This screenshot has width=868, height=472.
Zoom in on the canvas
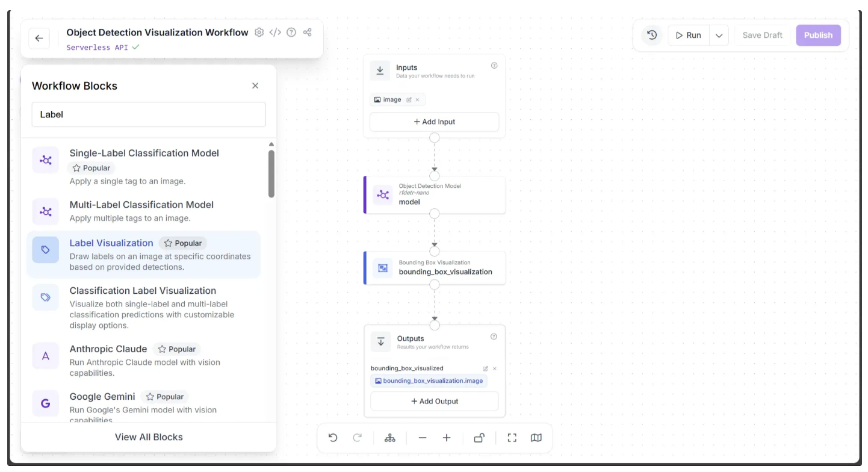click(447, 438)
